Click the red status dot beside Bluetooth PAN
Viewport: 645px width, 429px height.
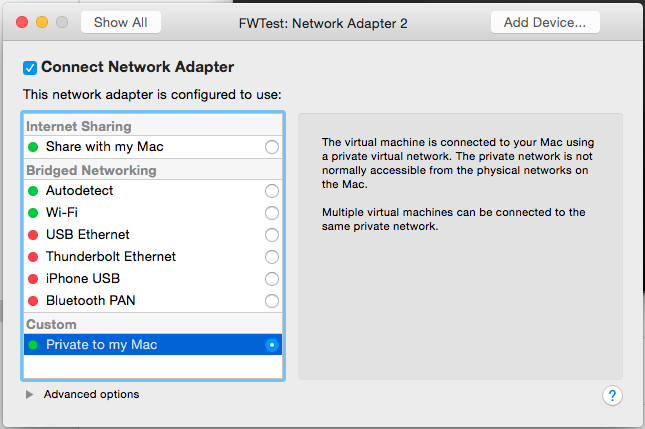tap(33, 301)
